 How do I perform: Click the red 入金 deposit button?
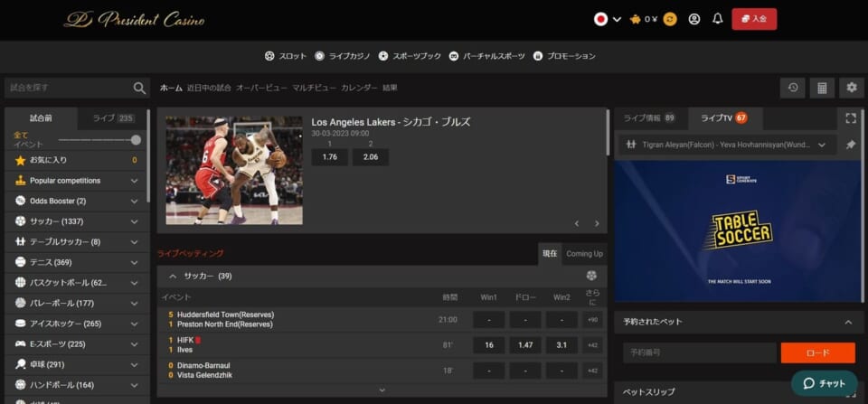[754, 19]
